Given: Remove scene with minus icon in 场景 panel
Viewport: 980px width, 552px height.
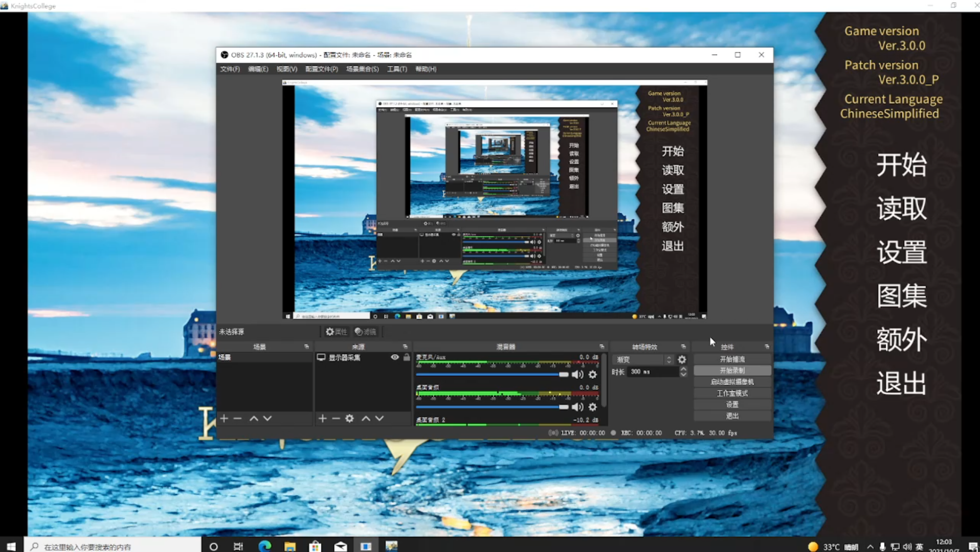Looking at the screenshot, I should point(237,418).
